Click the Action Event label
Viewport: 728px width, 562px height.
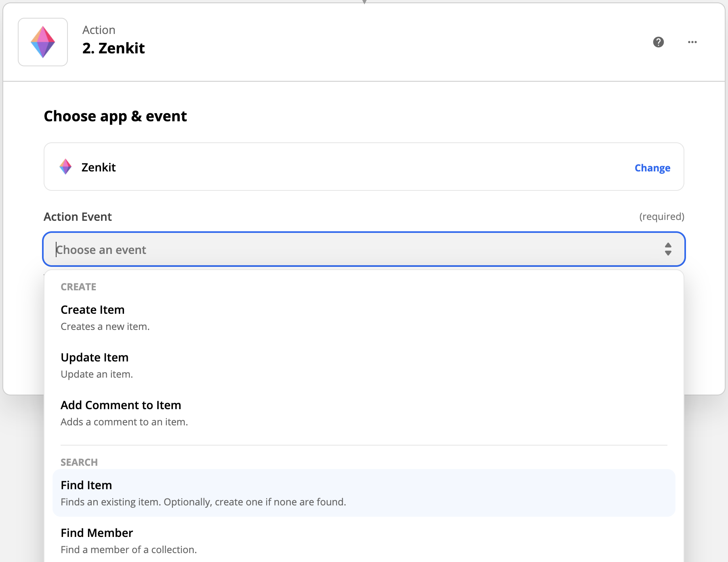point(78,217)
